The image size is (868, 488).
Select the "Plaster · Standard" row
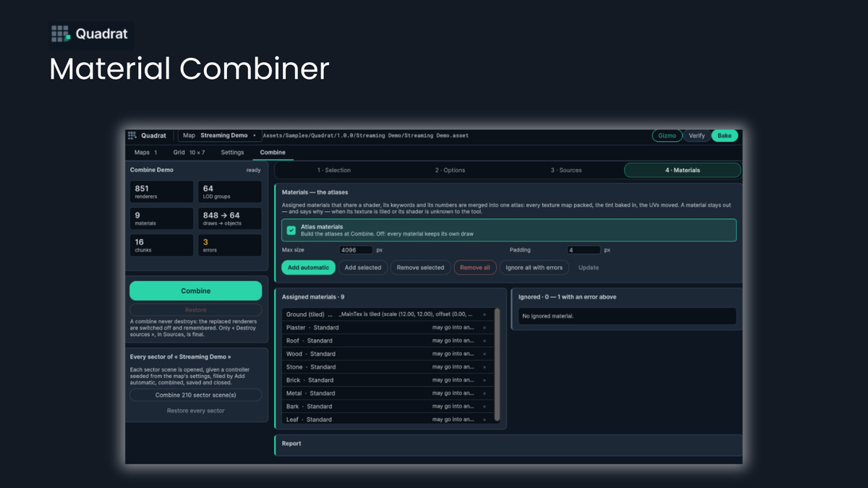[388, 328]
